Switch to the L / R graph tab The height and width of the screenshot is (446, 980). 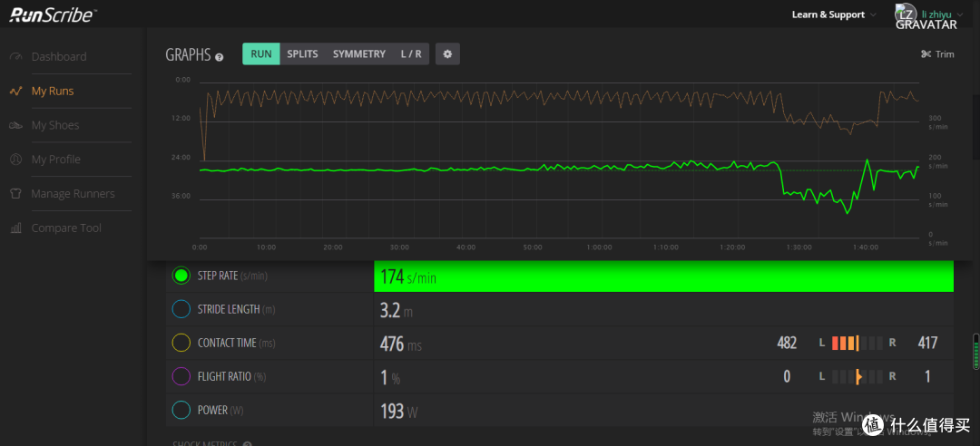411,54
